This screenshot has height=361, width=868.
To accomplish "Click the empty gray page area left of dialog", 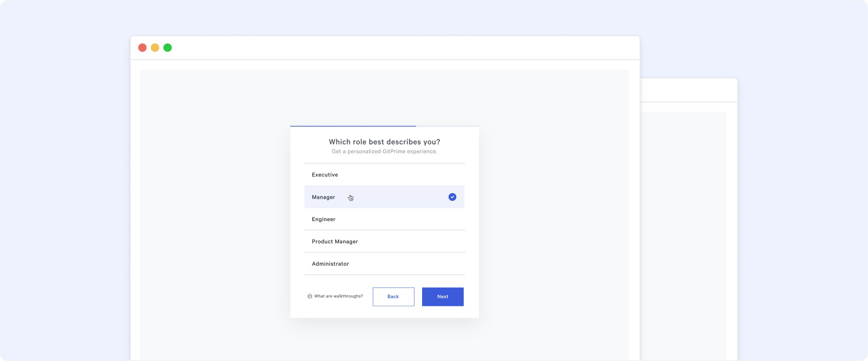I will click(x=215, y=212).
